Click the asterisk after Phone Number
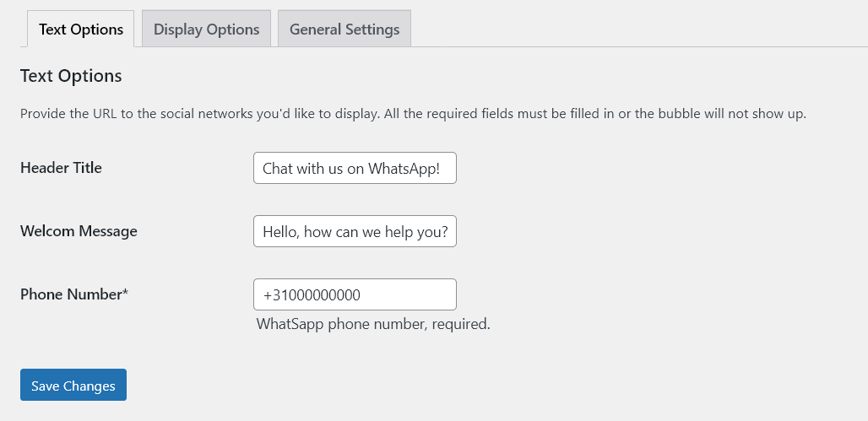Screen dimensions: 868x421 click(x=125, y=293)
